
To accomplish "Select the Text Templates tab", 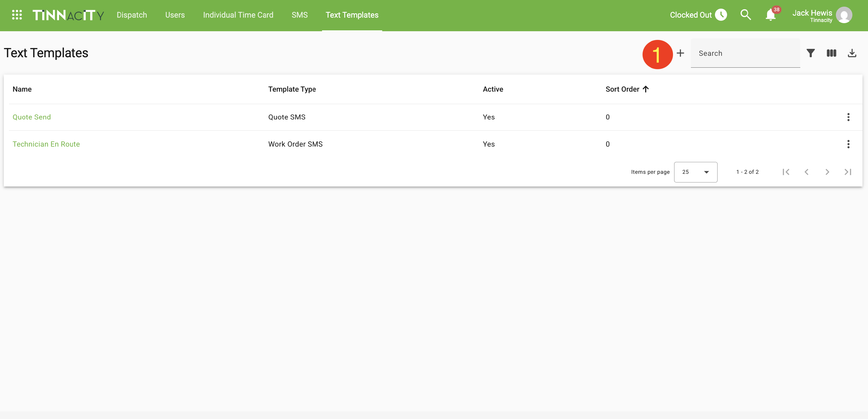I will pos(352,15).
